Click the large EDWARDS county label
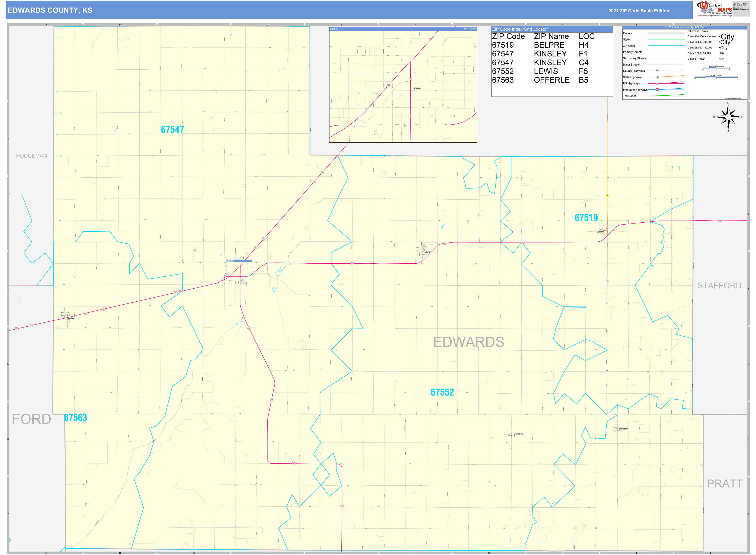The width and height of the screenshot is (756, 555). point(468,342)
